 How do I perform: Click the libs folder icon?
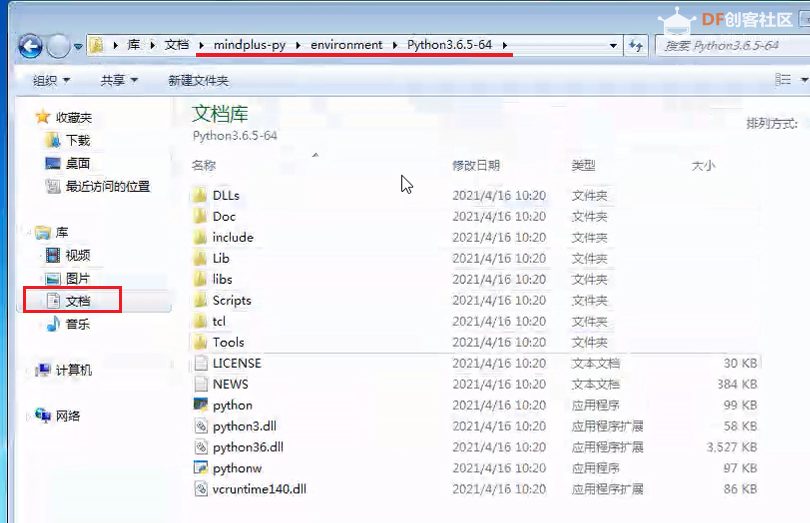(200, 279)
